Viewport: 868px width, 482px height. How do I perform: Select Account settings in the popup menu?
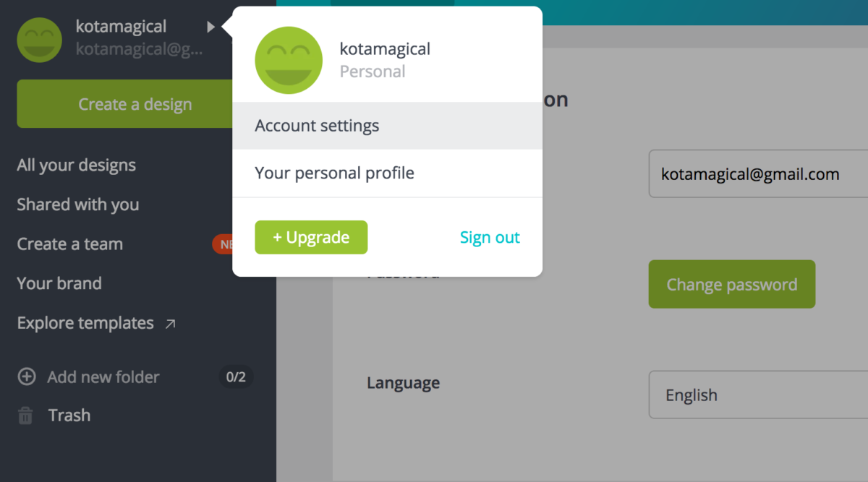click(x=387, y=126)
